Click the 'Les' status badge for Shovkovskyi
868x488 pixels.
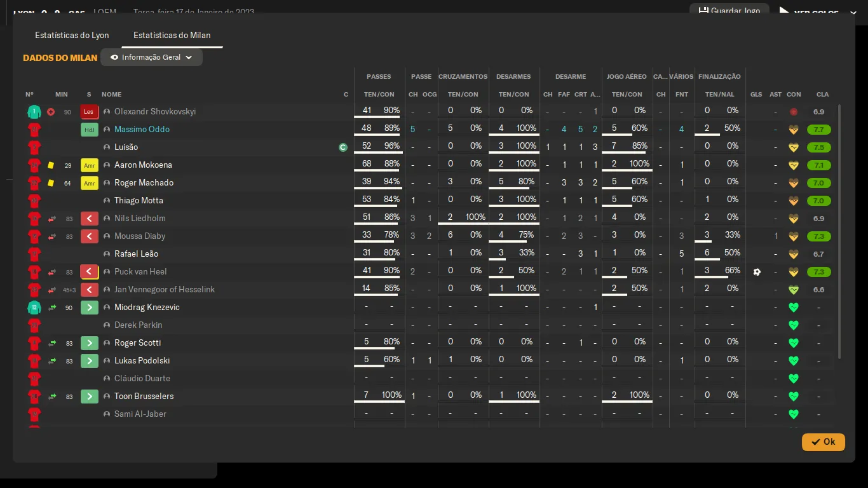tap(90, 112)
